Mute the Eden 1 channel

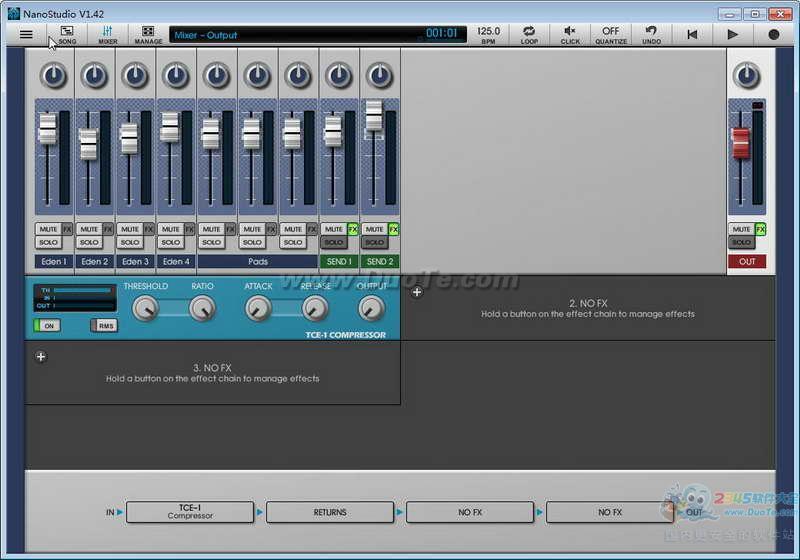pos(48,229)
